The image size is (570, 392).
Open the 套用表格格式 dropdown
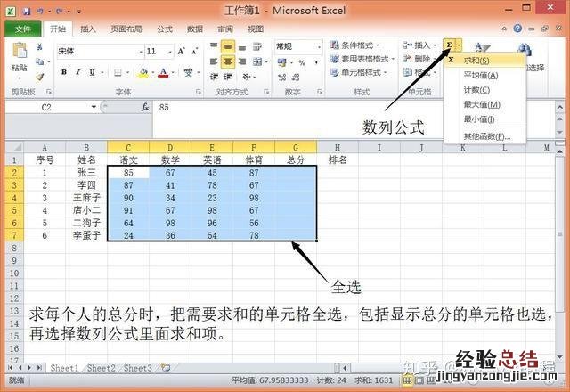coord(362,59)
